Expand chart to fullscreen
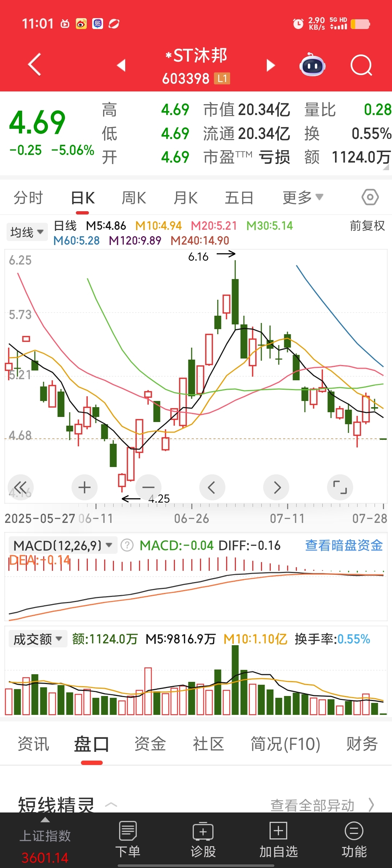The width and height of the screenshot is (392, 868). (x=340, y=487)
